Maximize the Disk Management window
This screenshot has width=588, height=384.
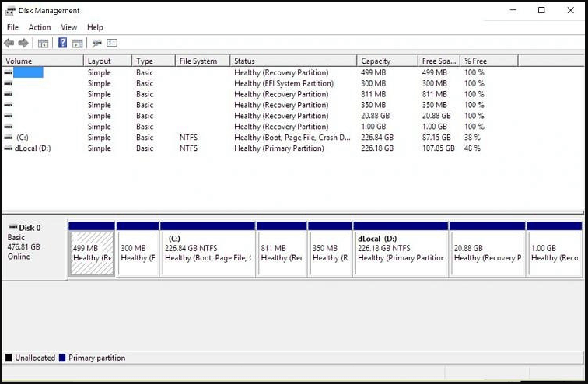(541, 10)
